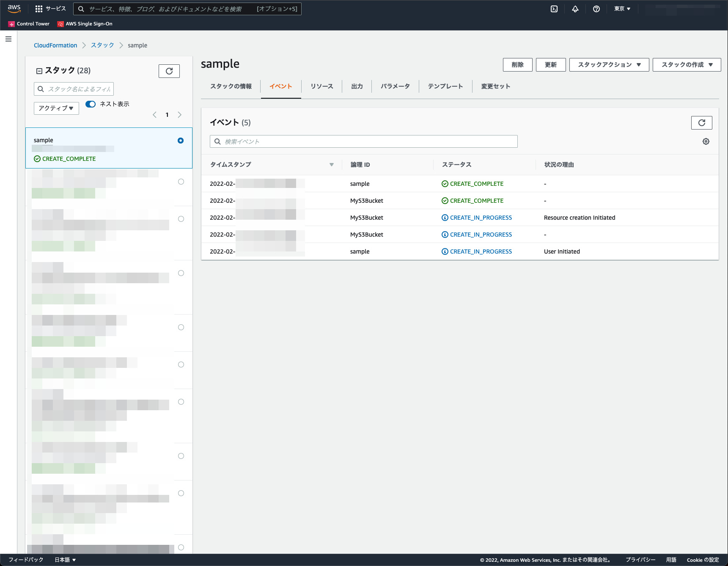Select the third stack radio button
Screen dimensions: 728x566
point(181,219)
